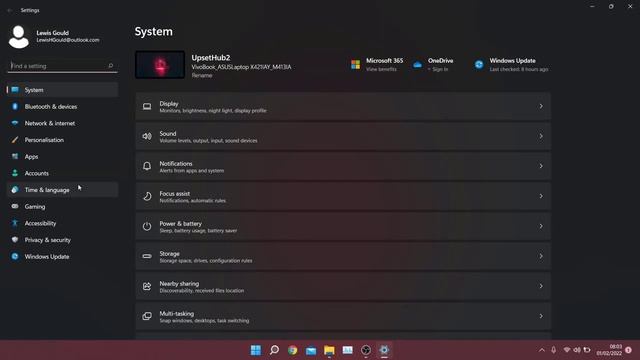Viewport: 640px width, 360px height.
Task: Open File Explorer from taskbar
Action: click(x=329, y=350)
